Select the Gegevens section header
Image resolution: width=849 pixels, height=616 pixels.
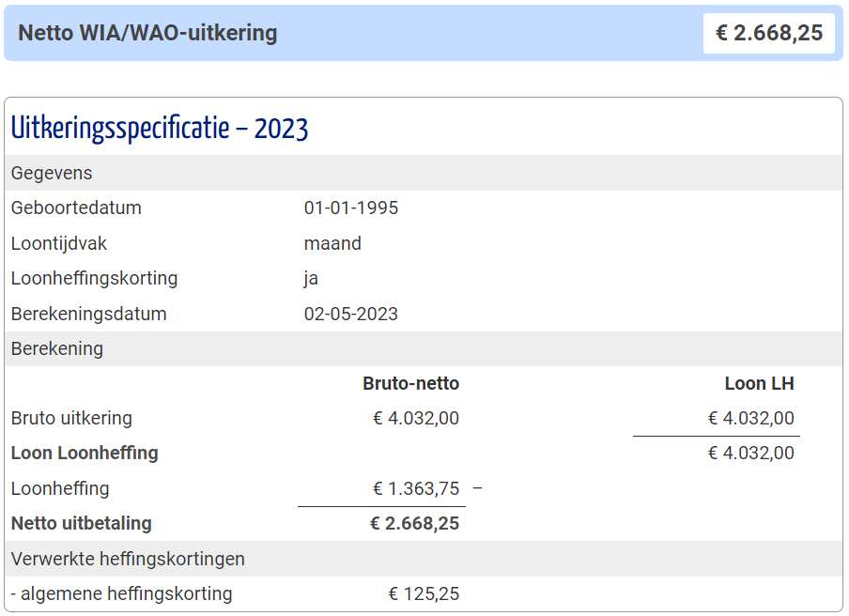pos(424,173)
